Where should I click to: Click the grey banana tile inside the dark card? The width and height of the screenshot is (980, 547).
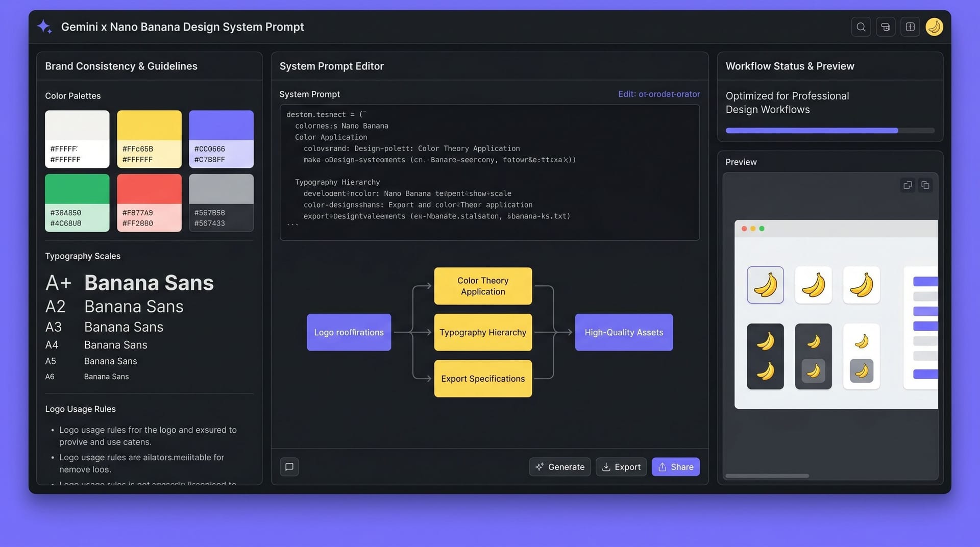coord(813,371)
